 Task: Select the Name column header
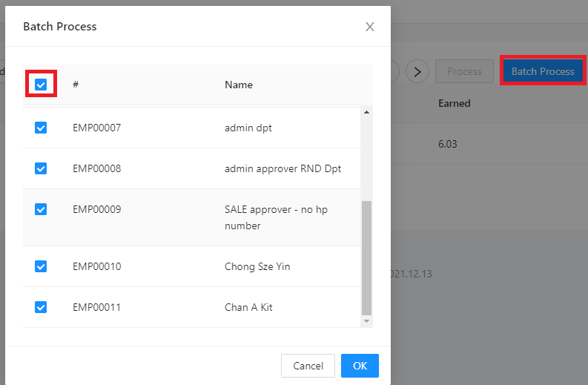click(239, 85)
